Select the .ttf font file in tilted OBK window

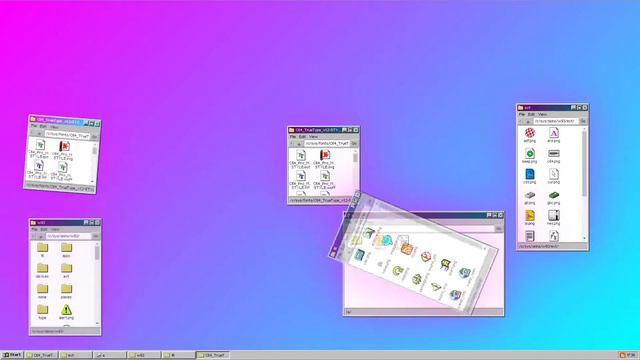pos(39,166)
